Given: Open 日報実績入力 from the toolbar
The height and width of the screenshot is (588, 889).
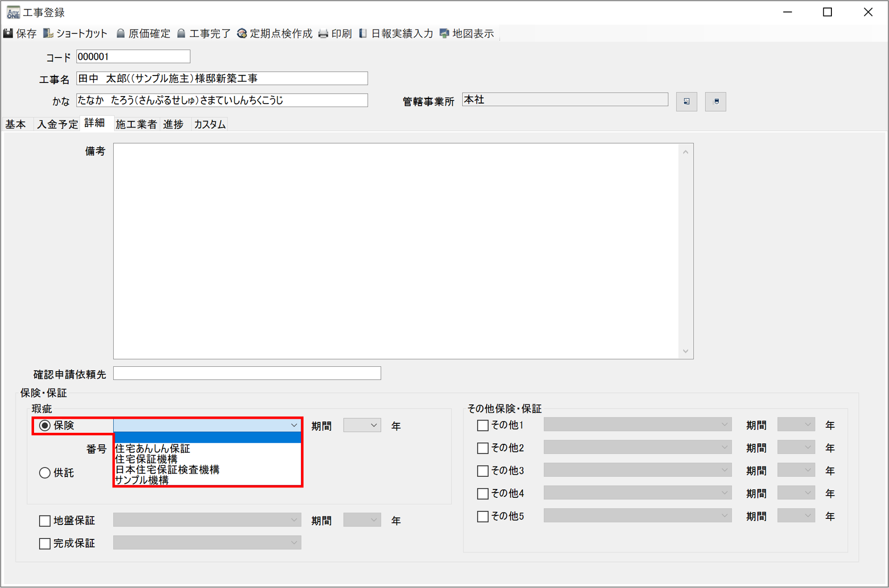Looking at the screenshot, I should click(x=363, y=34).
